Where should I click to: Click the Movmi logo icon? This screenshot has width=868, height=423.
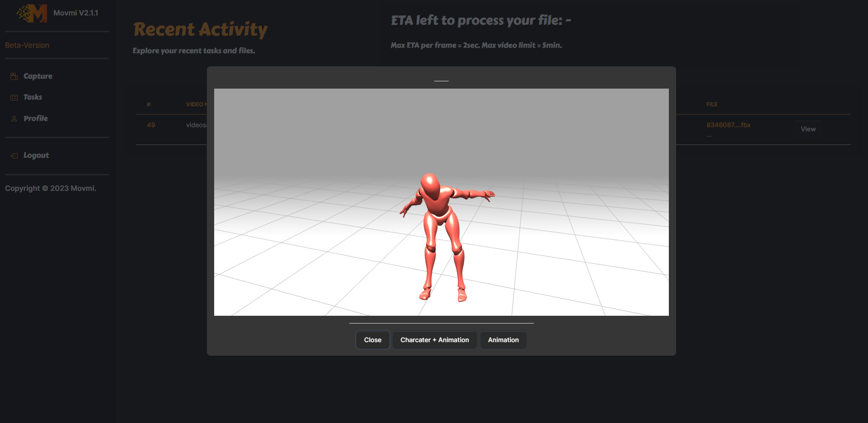(x=32, y=14)
